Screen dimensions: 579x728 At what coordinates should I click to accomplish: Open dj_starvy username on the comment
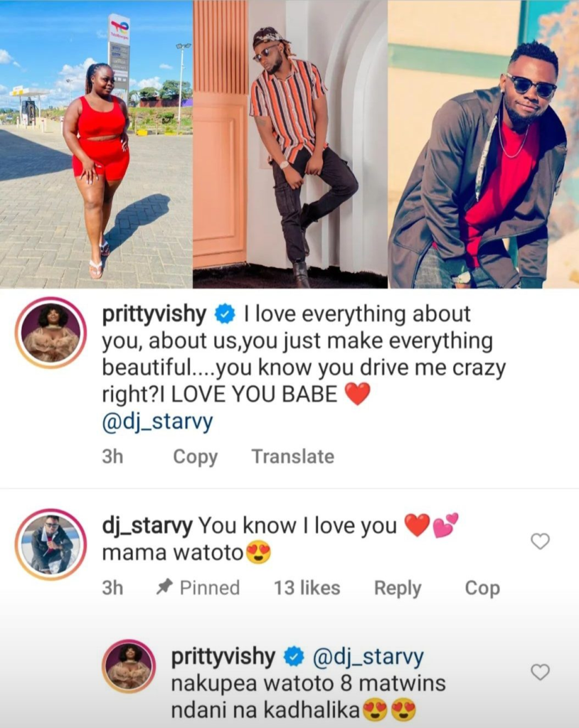click(147, 526)
